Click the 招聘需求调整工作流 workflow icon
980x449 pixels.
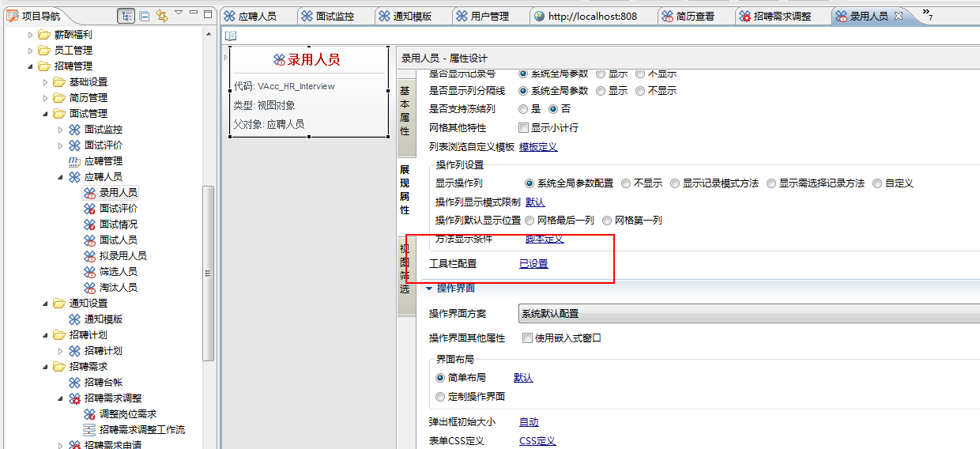coord(89,429)
